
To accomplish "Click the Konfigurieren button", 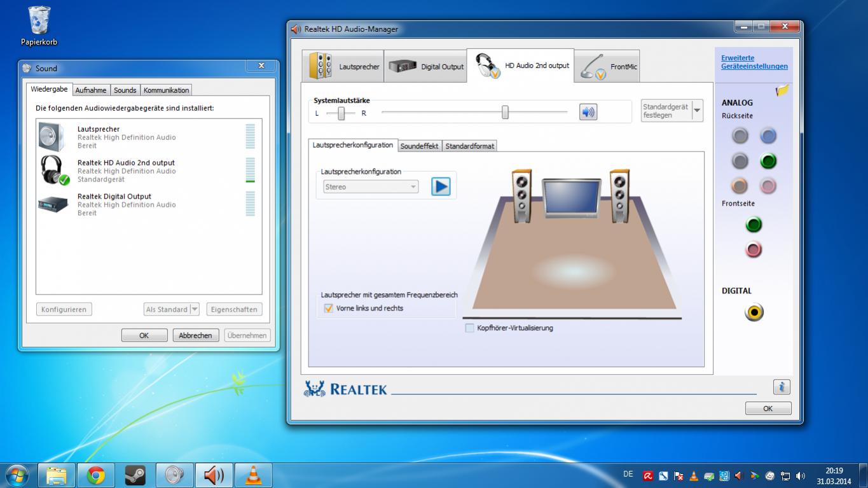I will point(64,309).
